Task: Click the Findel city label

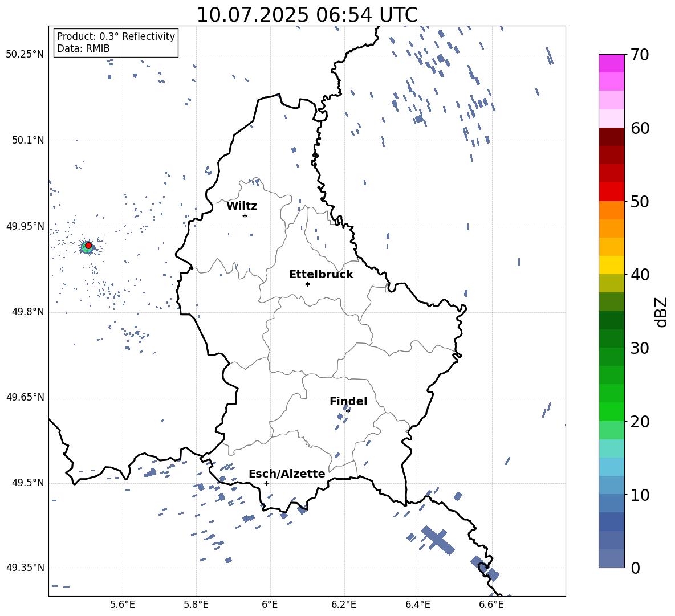Action: pyautogui.click(x=348, y=401)
